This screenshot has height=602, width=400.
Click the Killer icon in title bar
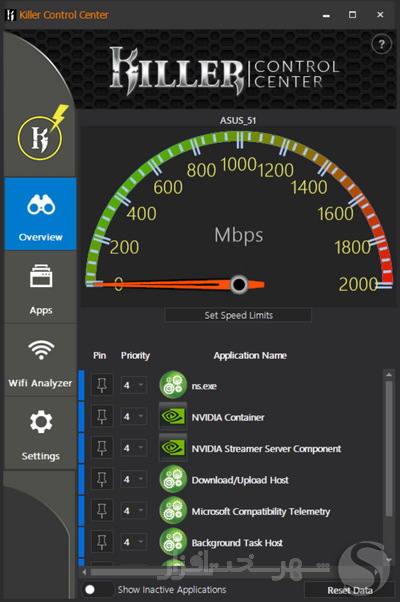pos(10,15)
